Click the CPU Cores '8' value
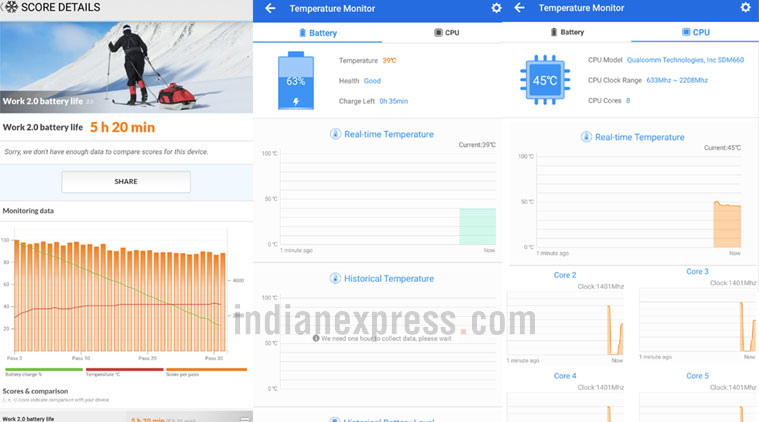 pyautogui.click(x=628, y=101)
